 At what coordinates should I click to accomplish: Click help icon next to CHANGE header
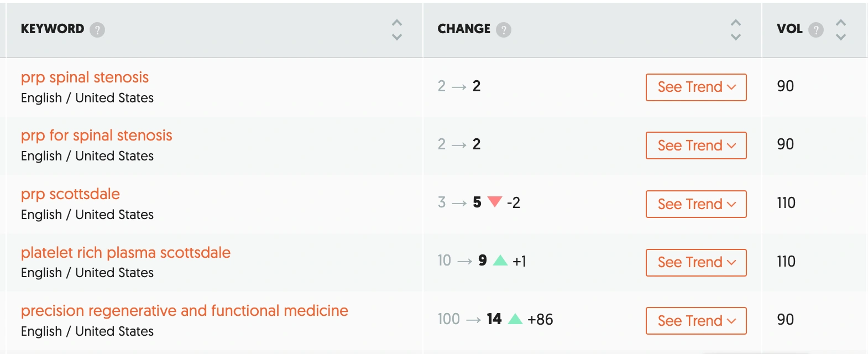point(503,30)
